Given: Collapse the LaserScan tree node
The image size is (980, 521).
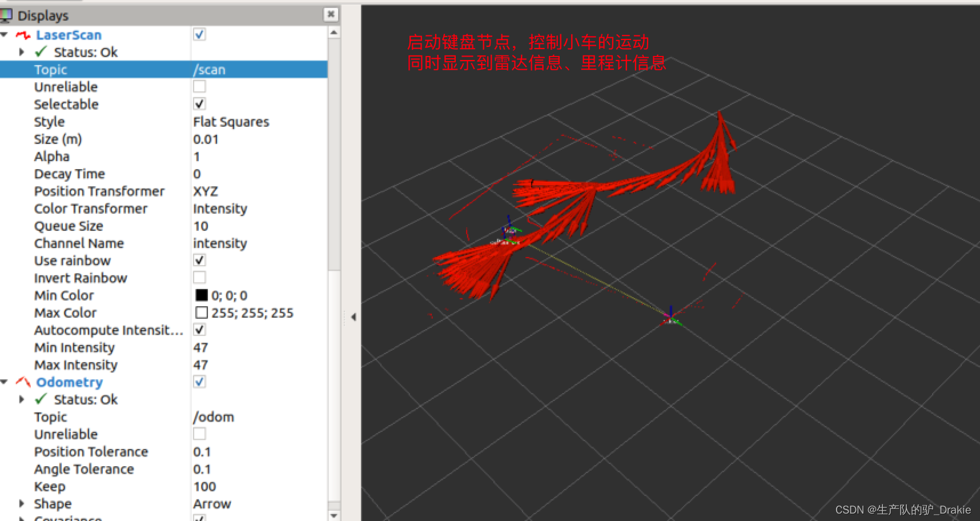Looking at the screenshot, I should click(x=5, y=35).
